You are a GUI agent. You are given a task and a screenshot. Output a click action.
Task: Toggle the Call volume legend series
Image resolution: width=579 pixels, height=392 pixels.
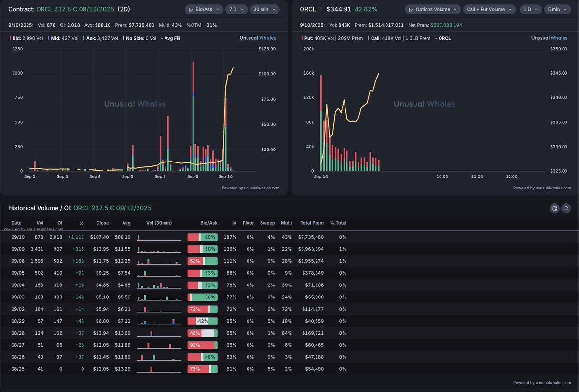[399, 38]
